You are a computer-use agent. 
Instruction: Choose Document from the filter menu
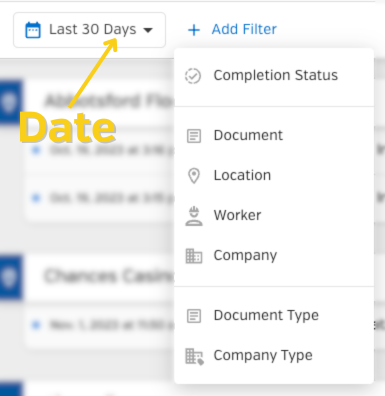coord(274,135)
